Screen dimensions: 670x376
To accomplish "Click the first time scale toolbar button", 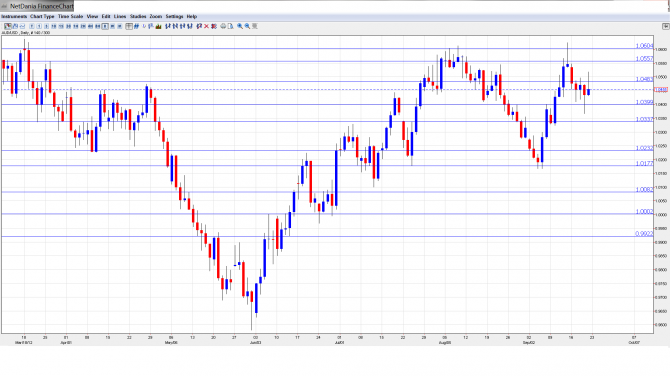I will 31,26.
